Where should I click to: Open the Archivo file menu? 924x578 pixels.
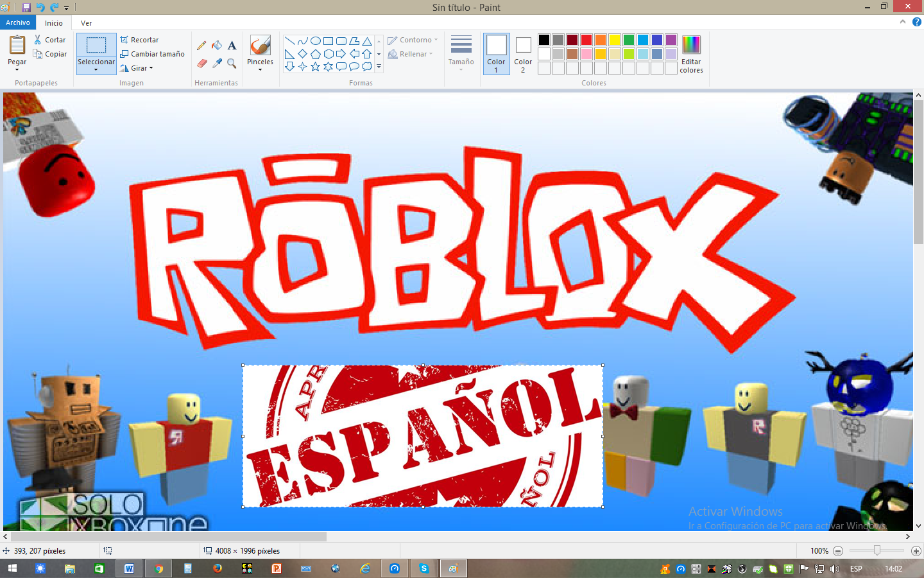[x=18, y=22]
